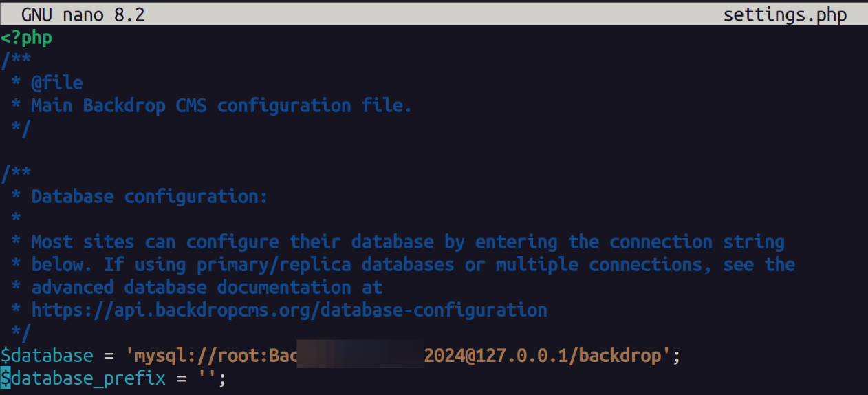Place cursor on 'Database configuration:' heading
The width and height of the screenshot is (868, 395).
coord(149,197)
